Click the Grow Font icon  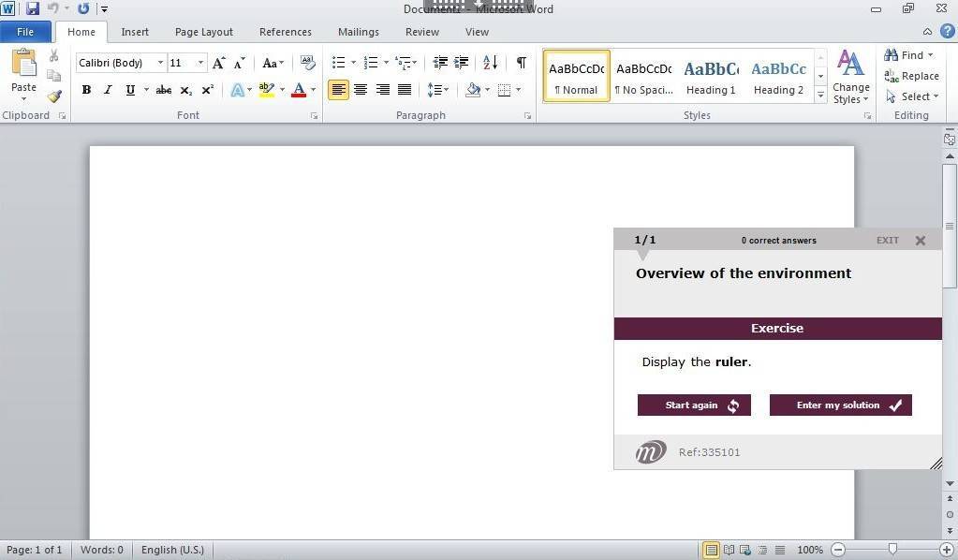click(x=218, y=63)
